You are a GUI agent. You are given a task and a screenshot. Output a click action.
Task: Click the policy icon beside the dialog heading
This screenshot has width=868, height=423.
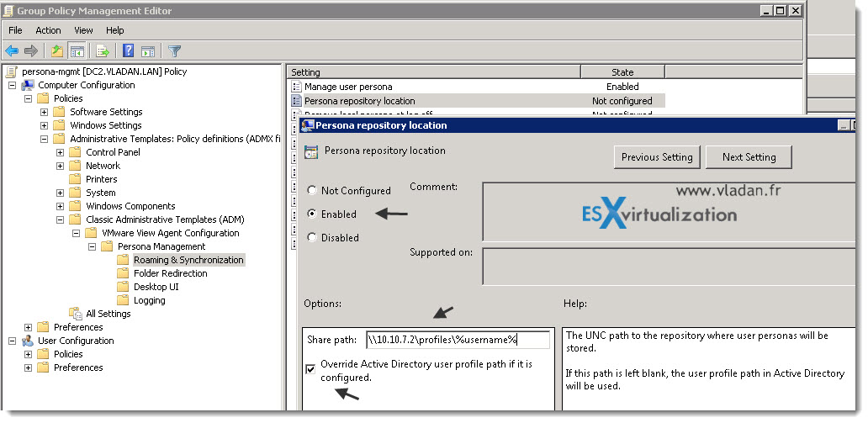[x=311, y=152]
